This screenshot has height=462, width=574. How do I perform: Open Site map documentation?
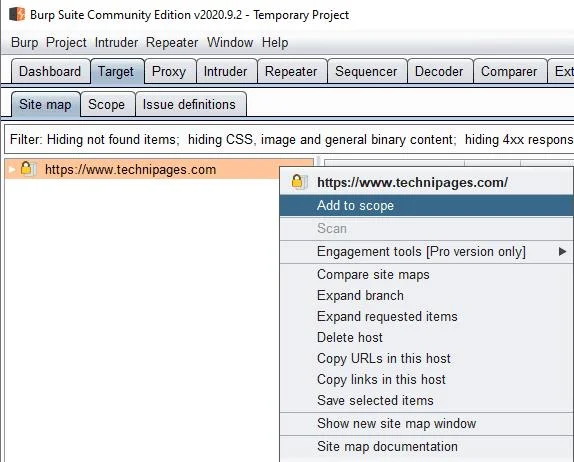[x=426, y=447]
